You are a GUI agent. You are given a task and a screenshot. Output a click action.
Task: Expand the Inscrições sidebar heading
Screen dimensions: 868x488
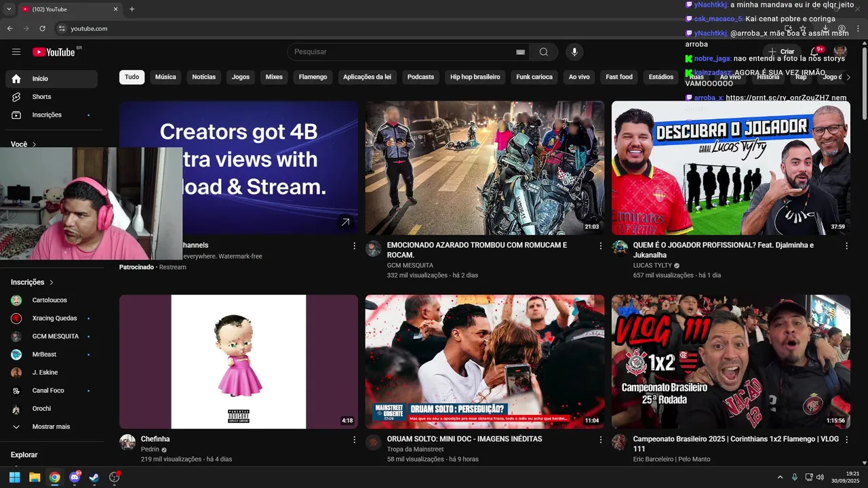coord(32,282)
